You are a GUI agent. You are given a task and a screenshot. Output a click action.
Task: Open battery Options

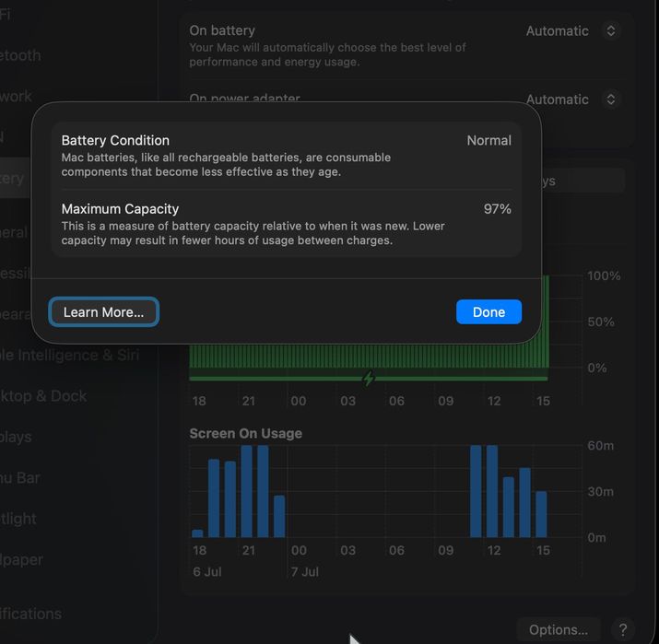(x=559, y=629)
